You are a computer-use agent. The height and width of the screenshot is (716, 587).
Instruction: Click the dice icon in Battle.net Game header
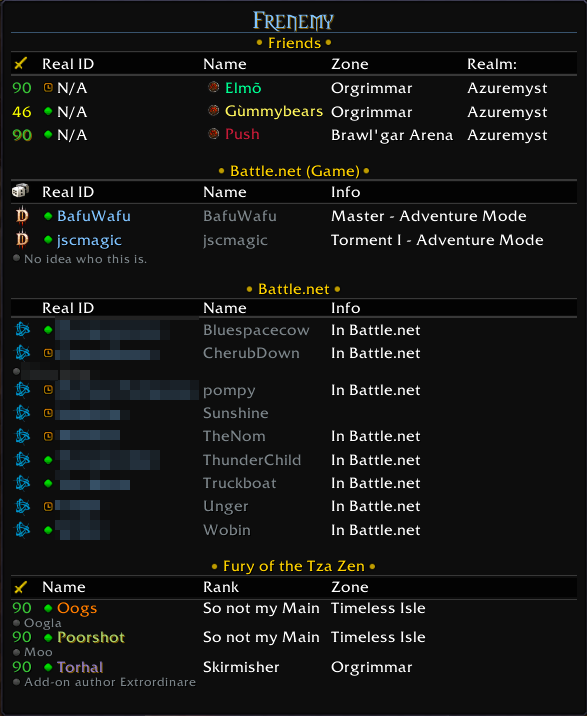pyautogui.click(x=21, y=191)
